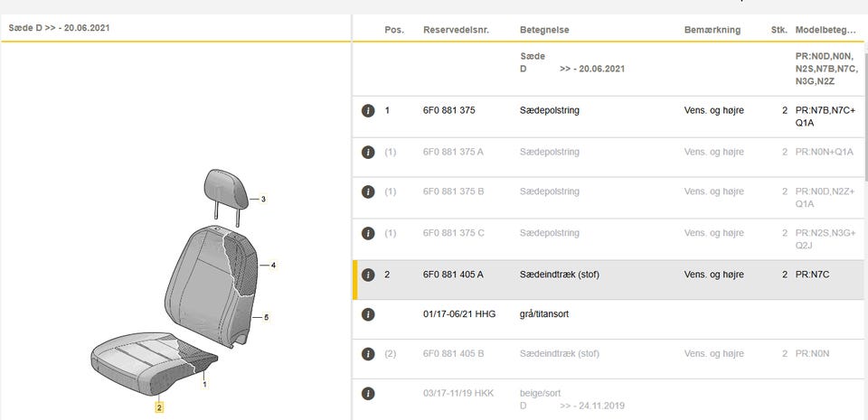Select callout 4 on seat backrest
This screenshot has height=420, width=868.
(x=273, y=266)
